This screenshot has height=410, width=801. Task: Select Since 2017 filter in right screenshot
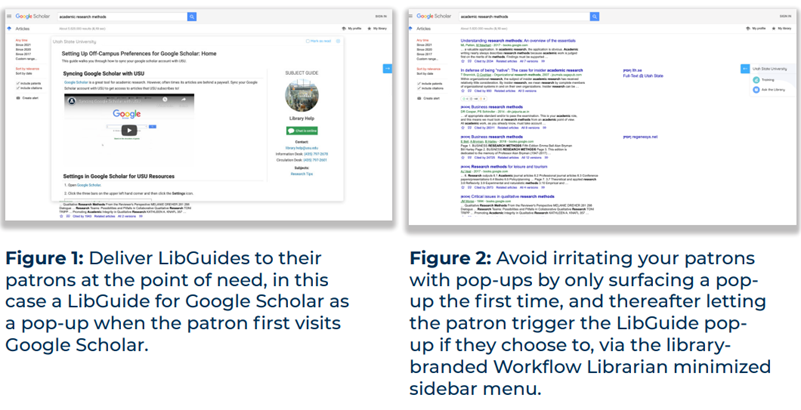(424, 54)
